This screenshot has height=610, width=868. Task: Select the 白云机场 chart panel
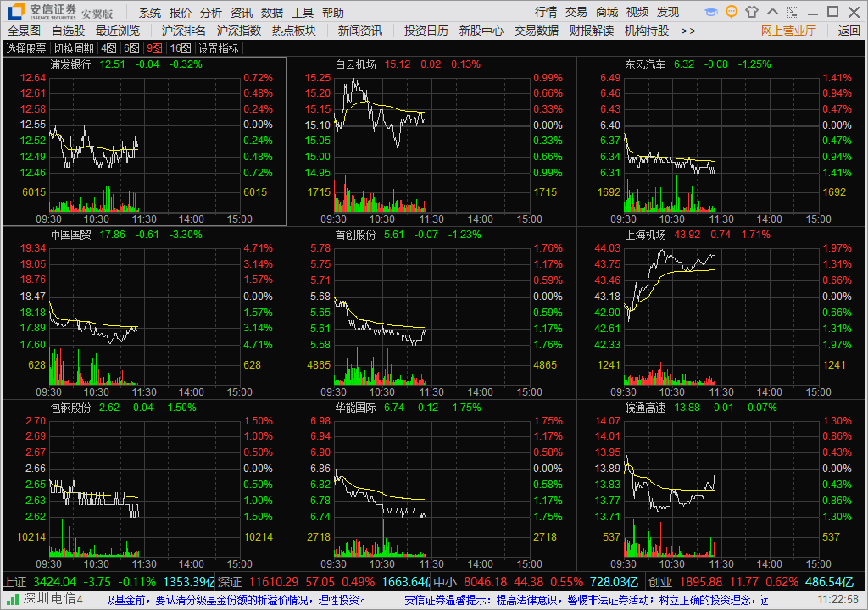(431, 141)
